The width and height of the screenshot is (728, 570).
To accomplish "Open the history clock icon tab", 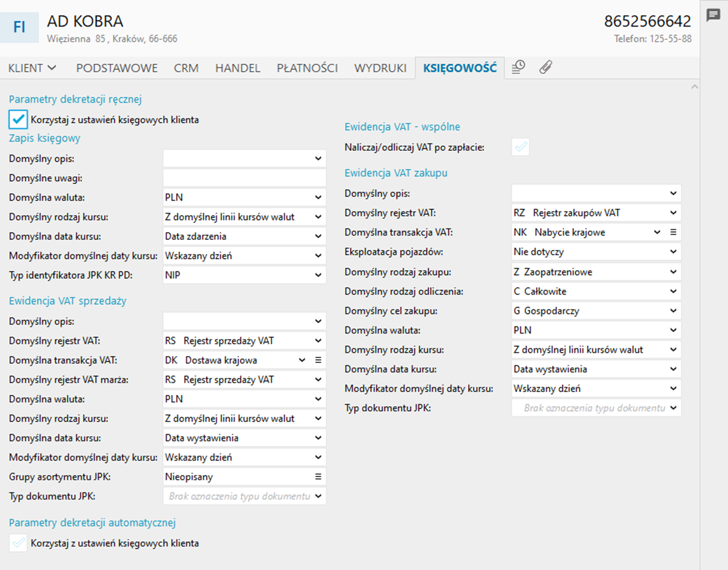I will click(x=518, y=67).
